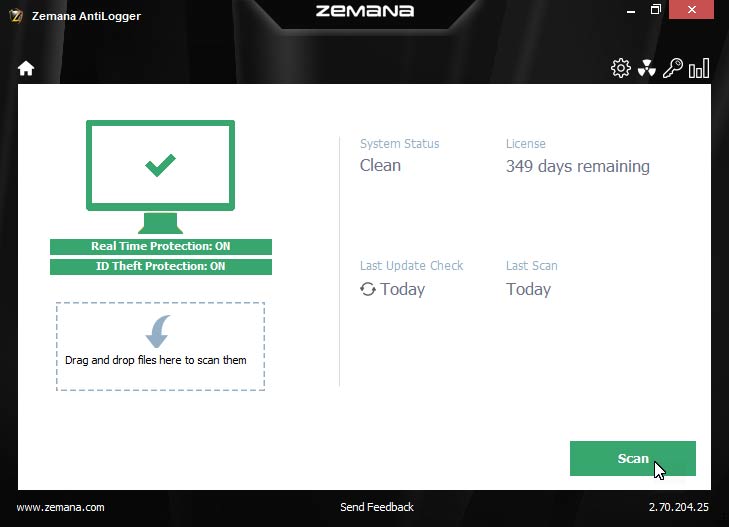Image resolution: width=729 pixels, height=527 pixels.
Task: Open the www.zemana.com link
Action: (x=60, y=507)
